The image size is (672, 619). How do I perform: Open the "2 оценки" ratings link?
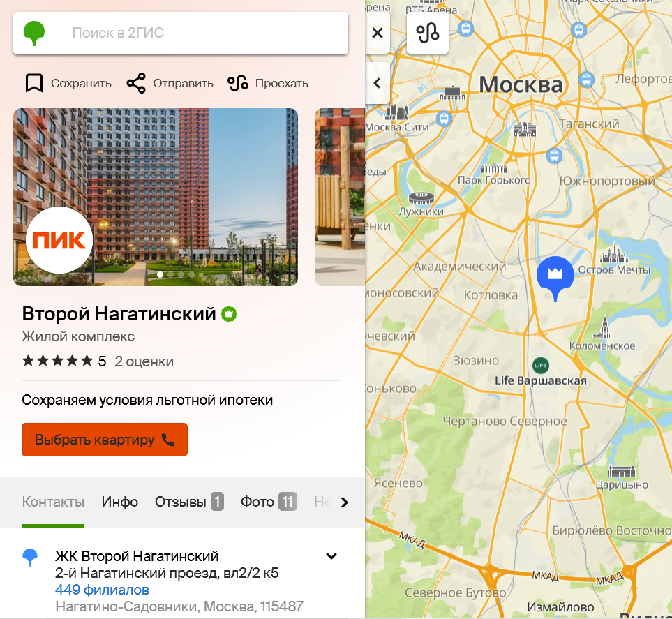144,361
